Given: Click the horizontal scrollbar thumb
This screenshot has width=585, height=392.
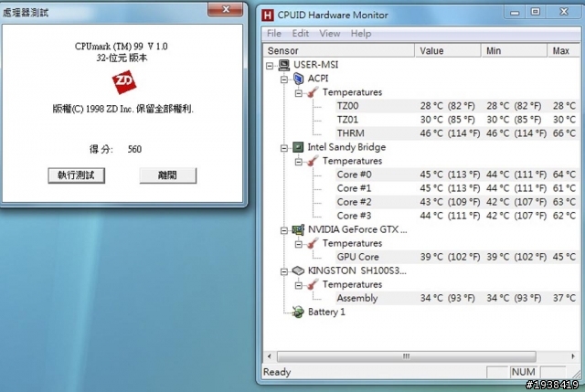Looking at the screenshot, I should coord(407,356).
